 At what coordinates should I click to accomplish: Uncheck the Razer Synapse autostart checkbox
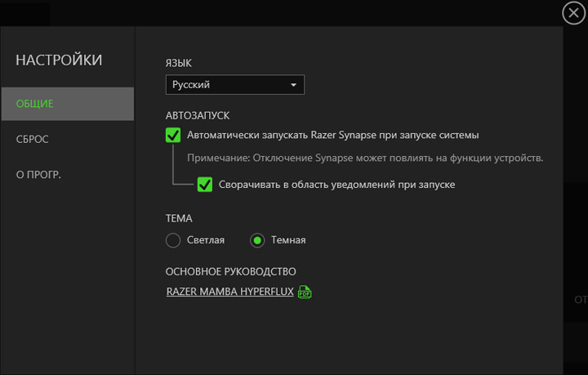coord(173,135)
